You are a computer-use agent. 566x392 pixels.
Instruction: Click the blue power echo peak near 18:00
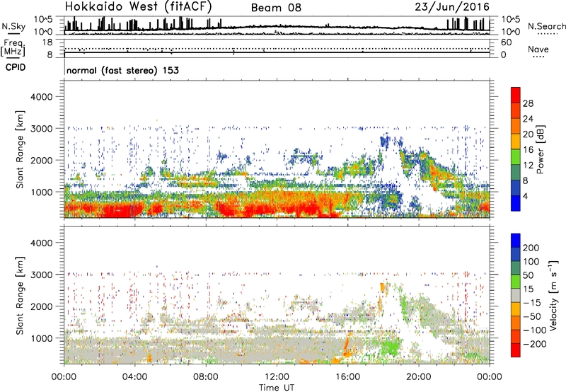(x=385, y=142)
